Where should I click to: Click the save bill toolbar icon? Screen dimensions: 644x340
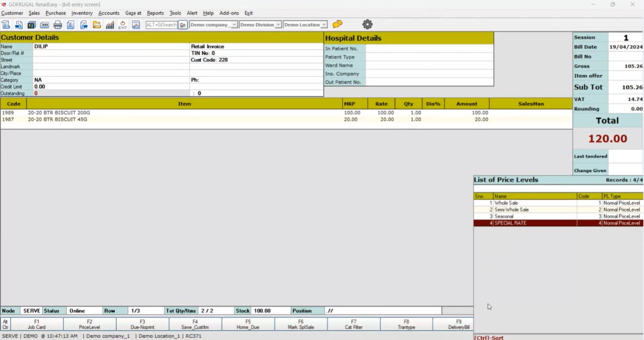(19, 25)
